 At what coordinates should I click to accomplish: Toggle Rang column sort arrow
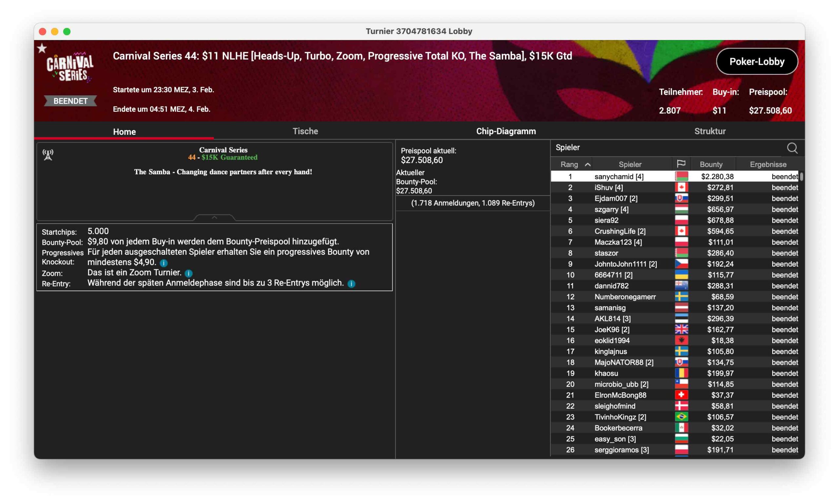(587, 164)
